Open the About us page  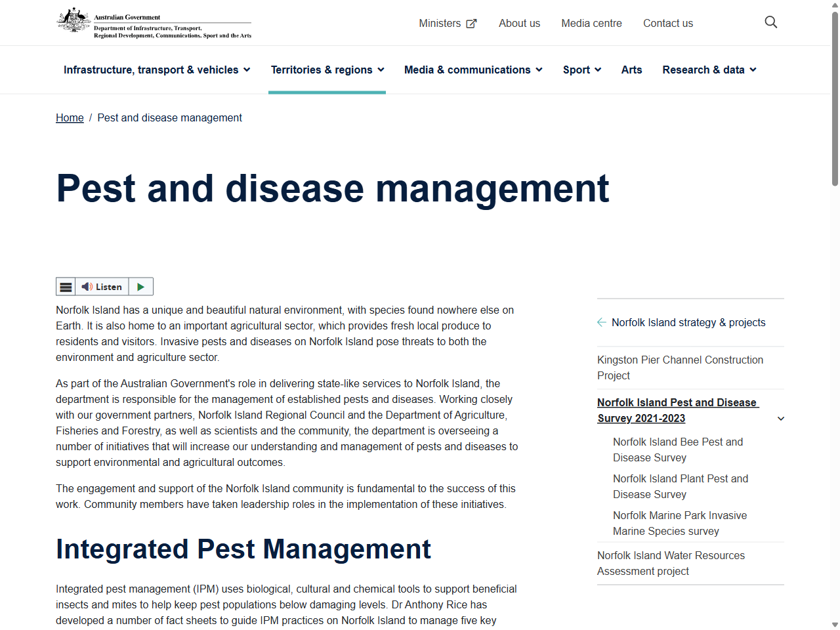[x=519, y=24]
